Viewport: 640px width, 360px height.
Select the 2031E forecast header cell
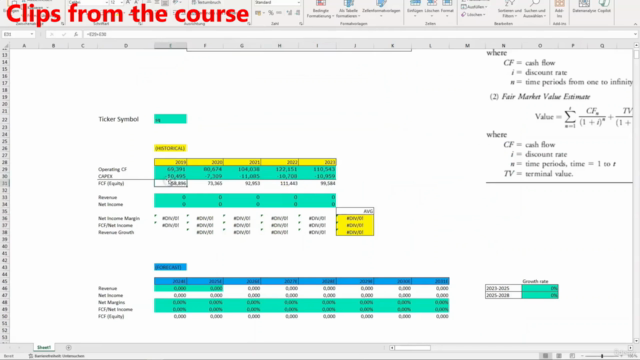point(431,281)
